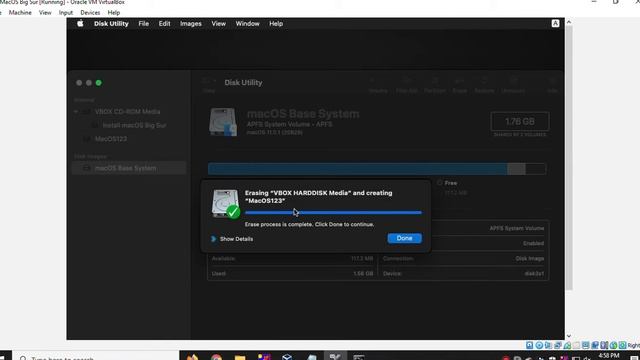Click the input source A icon
This screenshot has height=360, width=640.
tap(556, 23)
